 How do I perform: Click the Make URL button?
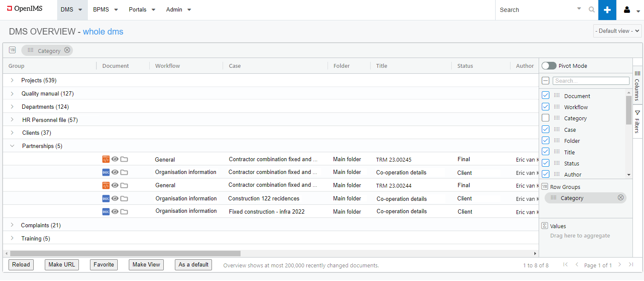[x=62, y=265]
